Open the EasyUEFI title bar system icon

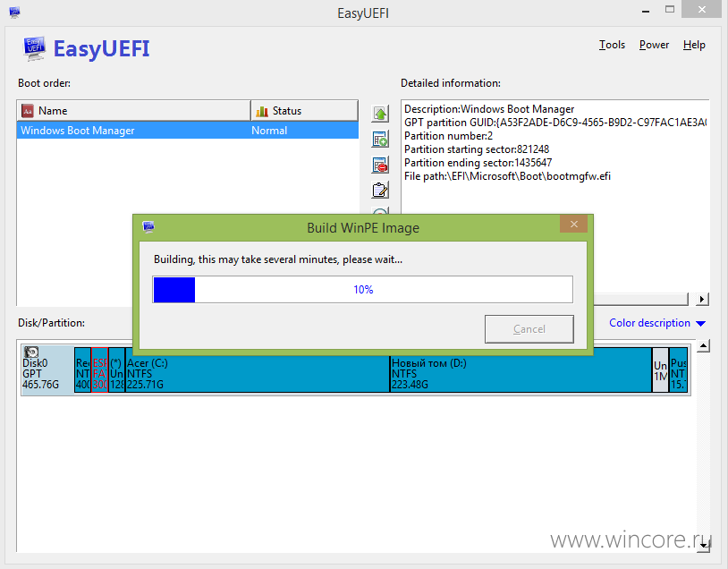point(14,12)
